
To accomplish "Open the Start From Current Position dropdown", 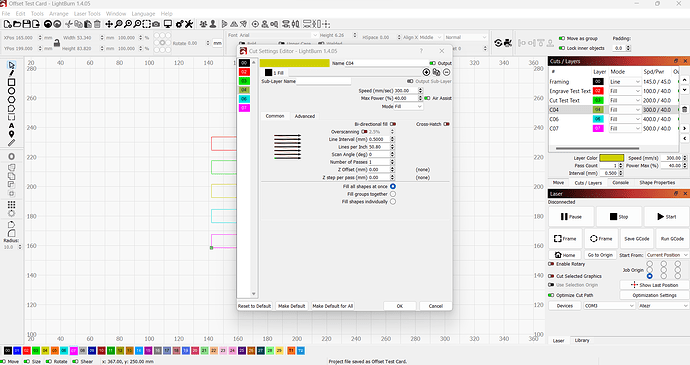I will [667, 255].
